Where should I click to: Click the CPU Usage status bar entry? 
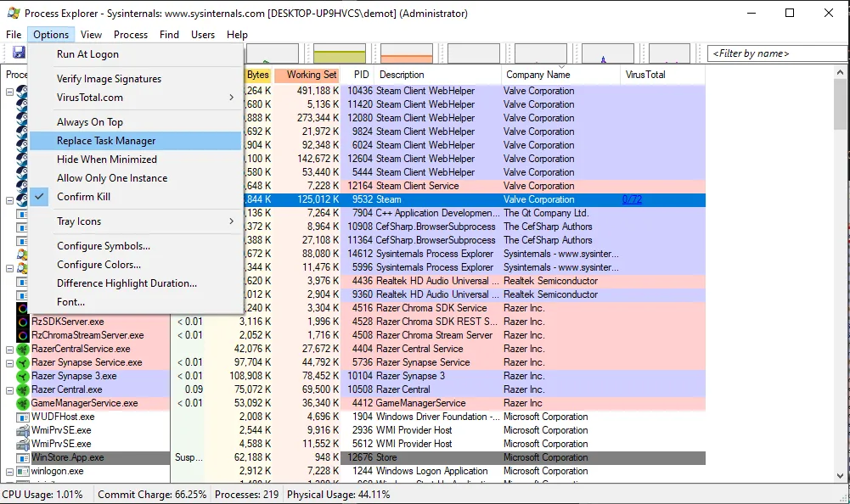coord(42,495)
